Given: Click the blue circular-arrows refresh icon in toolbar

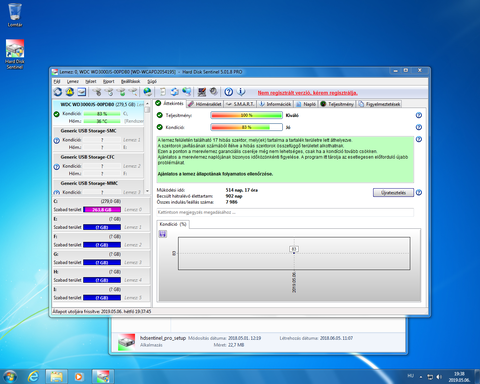Looking at the screenshot, I should click(58, 92).
